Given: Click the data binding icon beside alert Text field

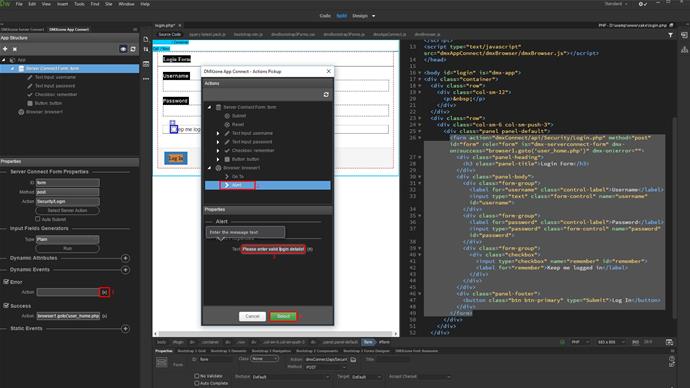Looking at the screenshot, I should 310,249.
